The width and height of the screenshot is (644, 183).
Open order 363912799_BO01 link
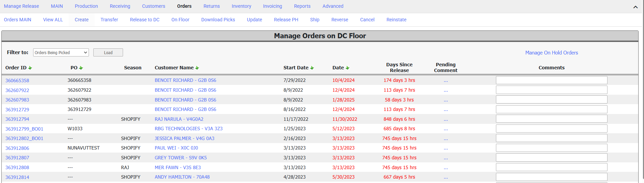tap(24, 129)
